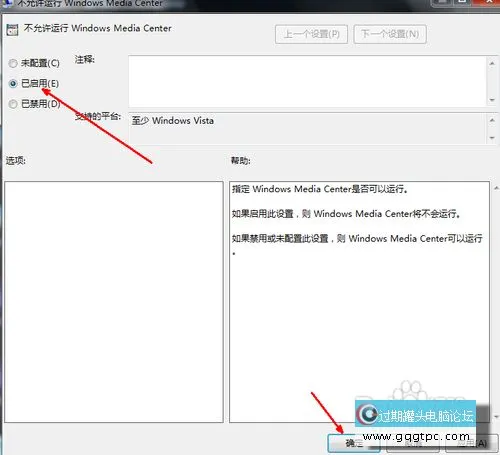Click the supported platform scroll down arrow
Viewport: 500px width, 455px height.
tap(492, 138)
